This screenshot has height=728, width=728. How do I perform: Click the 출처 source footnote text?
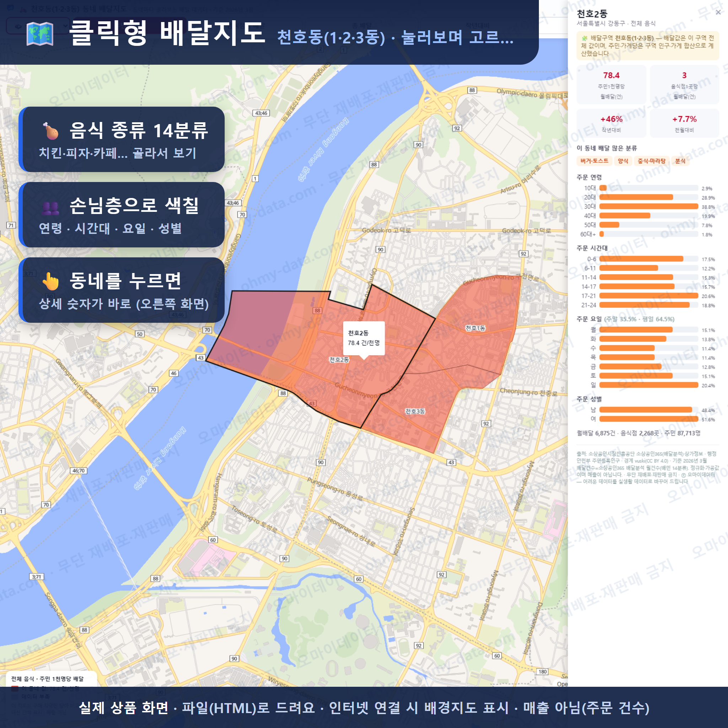pos(647,468)
